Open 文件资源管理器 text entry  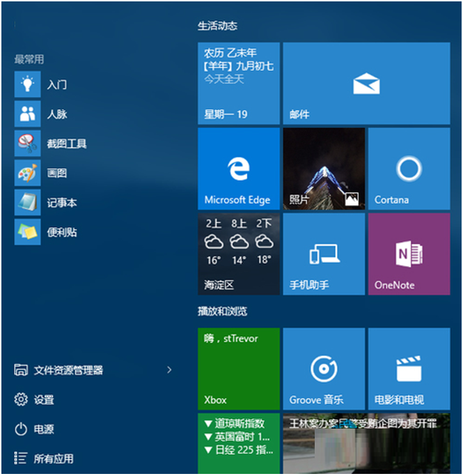[68, 370]
